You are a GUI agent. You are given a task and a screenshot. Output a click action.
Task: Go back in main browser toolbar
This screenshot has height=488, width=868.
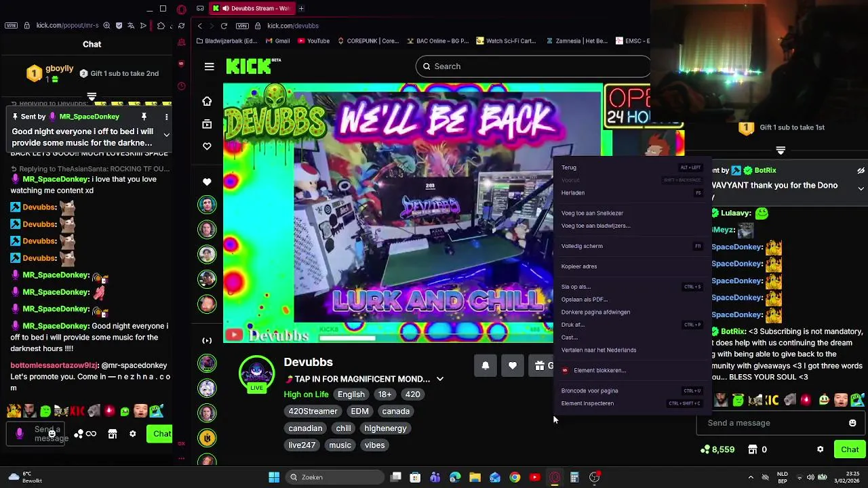coord(199,26)
